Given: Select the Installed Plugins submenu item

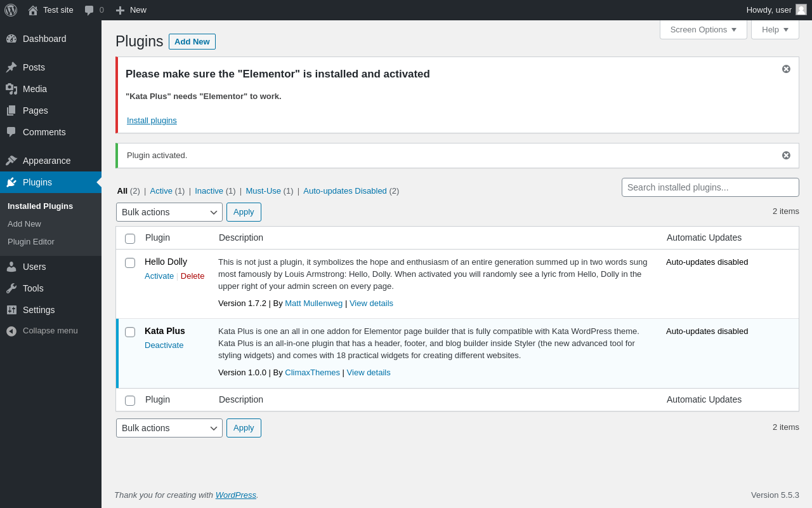Looking at the screenshot, I should pyautogui.click(x=40, y=206).
